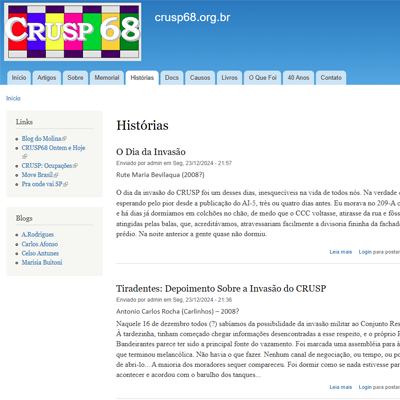Viewport: 400px width, 400px height.
Task: Click external link icon beside CRUSP: Ocupações
Action: click(x=75, y=166)
